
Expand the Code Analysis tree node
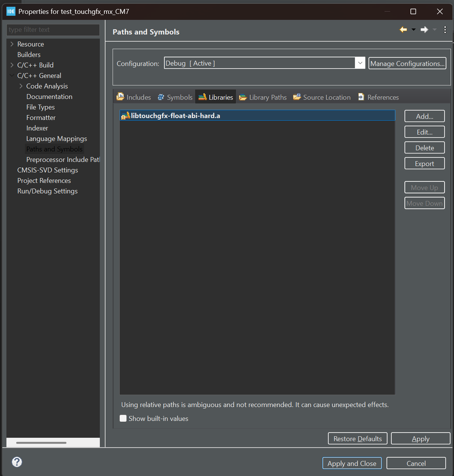[21, 86]
